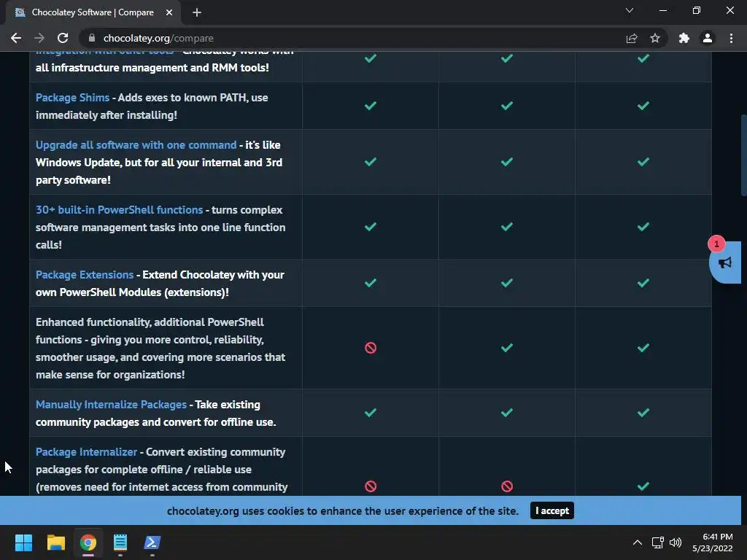
Task: Click first red prohibited icon in Package Internalizer row
Action: click(370, 486)
